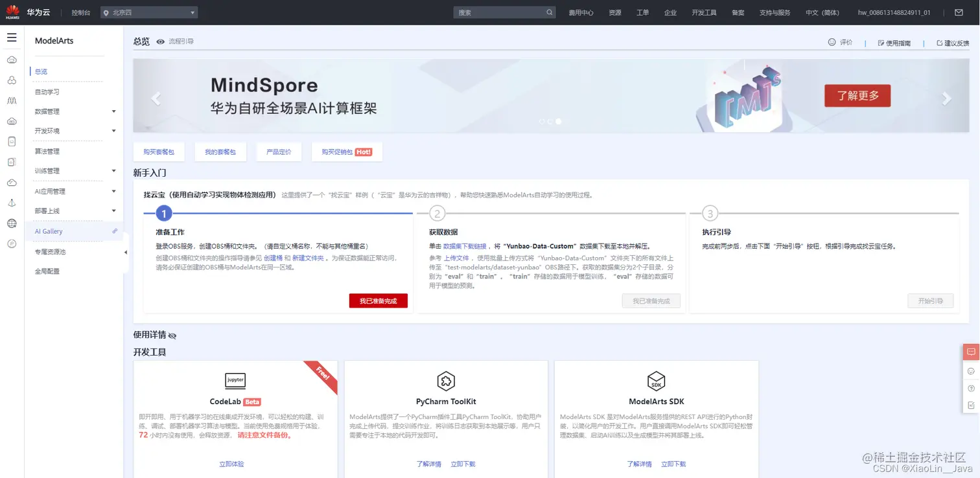Image resolution: width=980 pixels, height=478 pixels.
Task: Click the 建议反馈 link
Action: (x=952, y=43)
